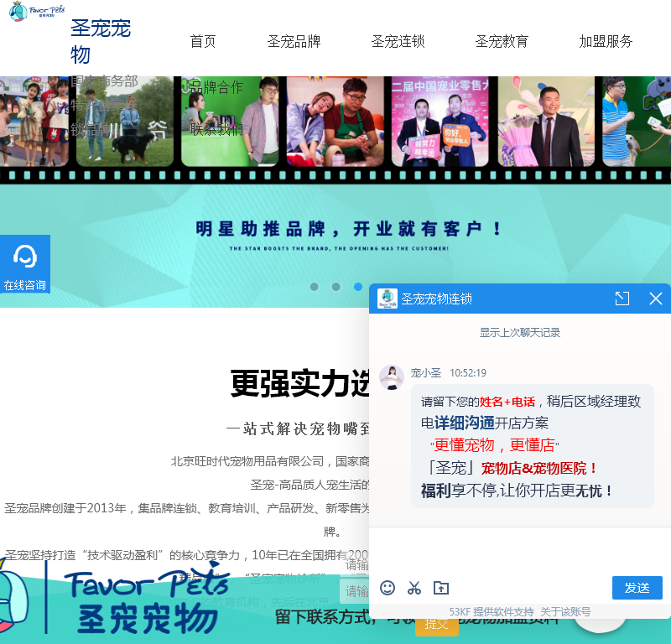
Task: Click the orange 提交 button
Action: tap(436, 626)
